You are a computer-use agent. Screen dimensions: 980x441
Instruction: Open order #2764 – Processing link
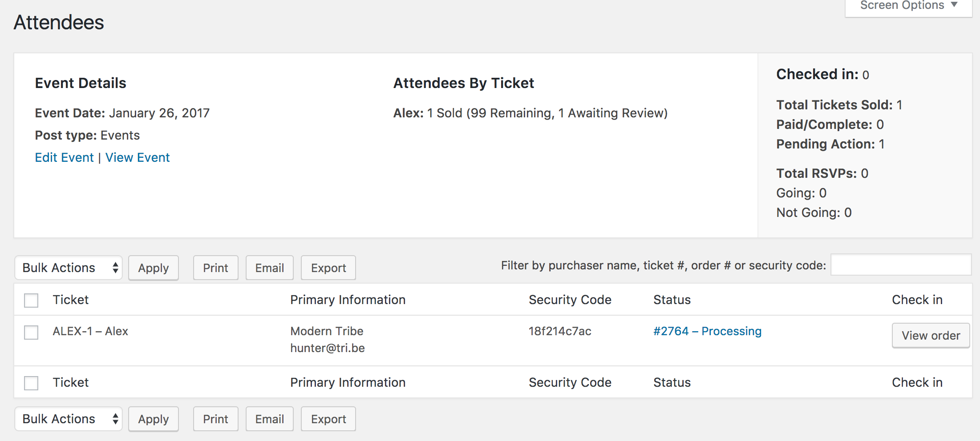click(x=707, y=331)
